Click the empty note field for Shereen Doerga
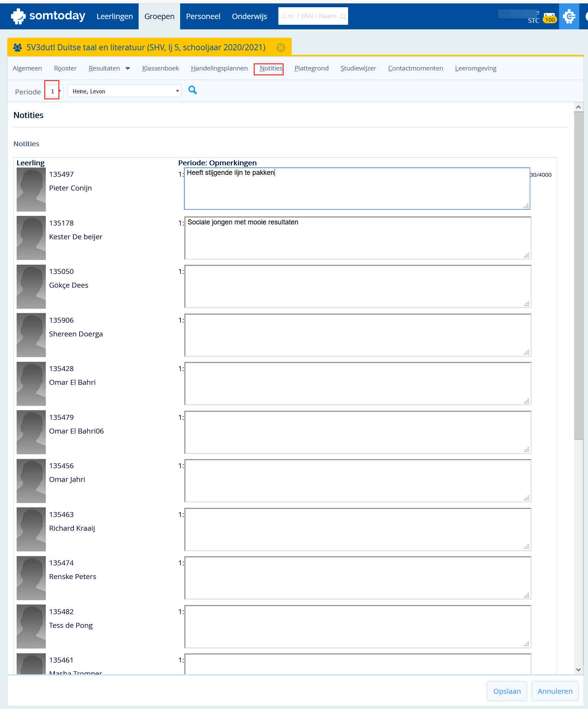The width and height of the screenshot is (588, 709). click(358, 335)
